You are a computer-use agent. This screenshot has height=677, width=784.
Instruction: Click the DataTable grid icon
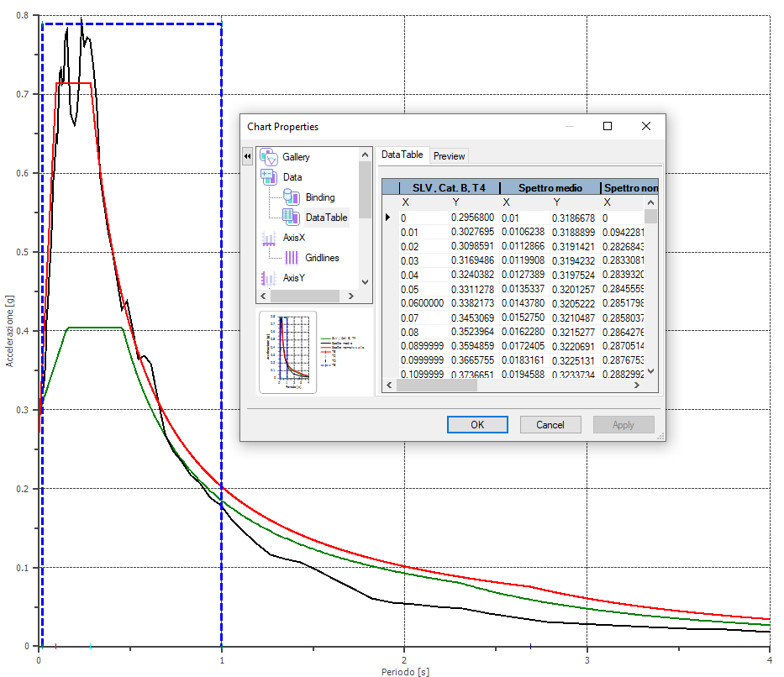click(x=292, y=217)
